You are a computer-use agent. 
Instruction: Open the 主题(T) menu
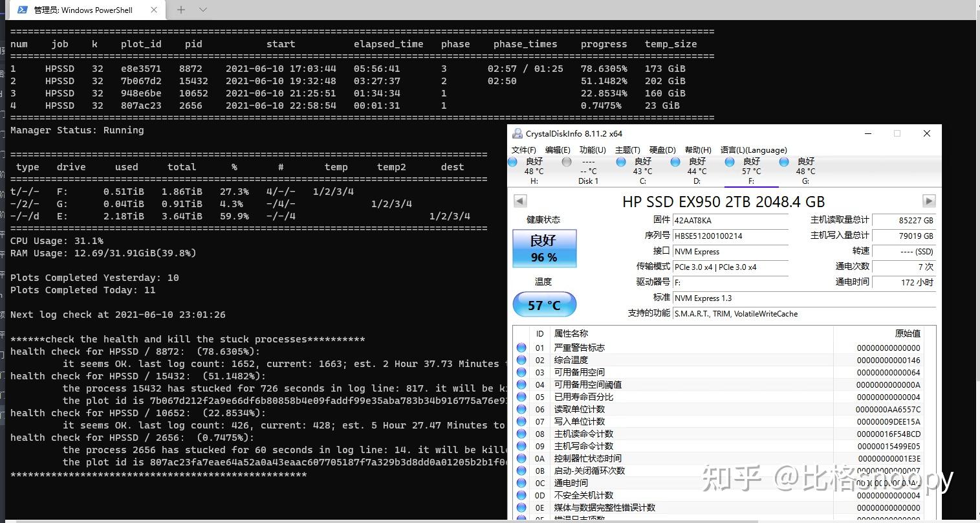click(x=627, y=150)
